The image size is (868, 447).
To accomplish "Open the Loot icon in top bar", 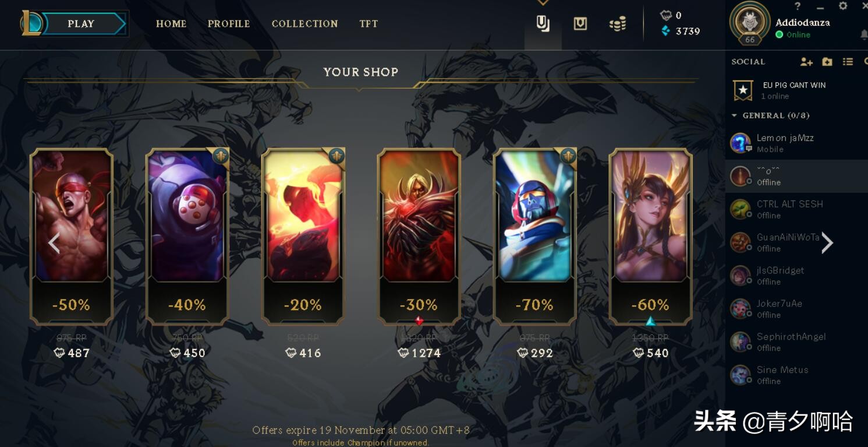I will 580,24.
